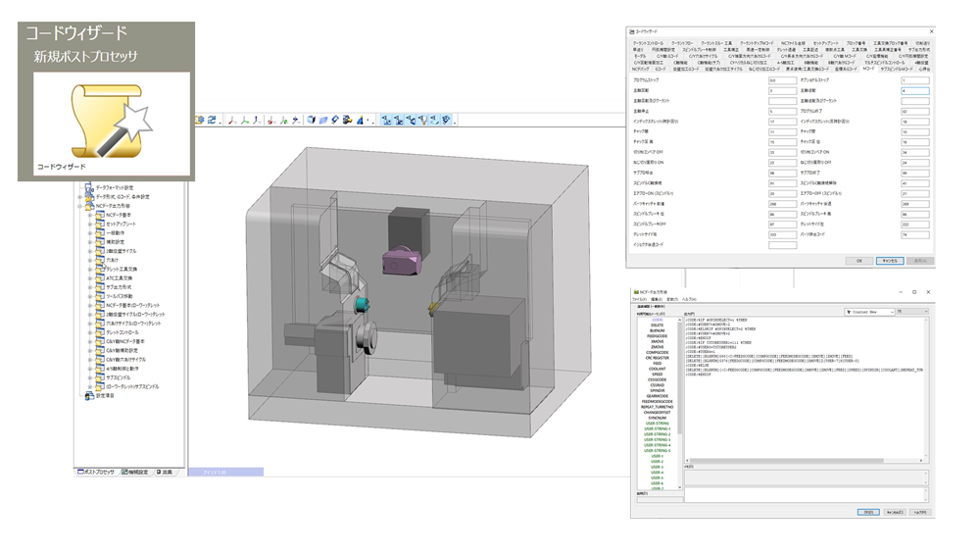This screenshot has height=552, width=980.
Task: Expand the NCデータ基本 tree node
Action: [x=90, y=215]
